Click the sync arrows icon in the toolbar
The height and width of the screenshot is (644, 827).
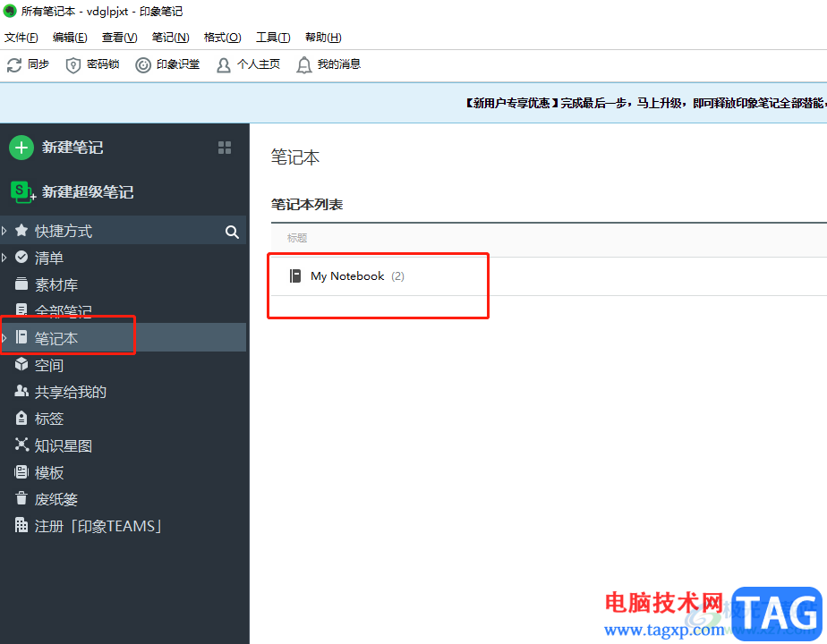pyautogui.click(x=14, y=64)
